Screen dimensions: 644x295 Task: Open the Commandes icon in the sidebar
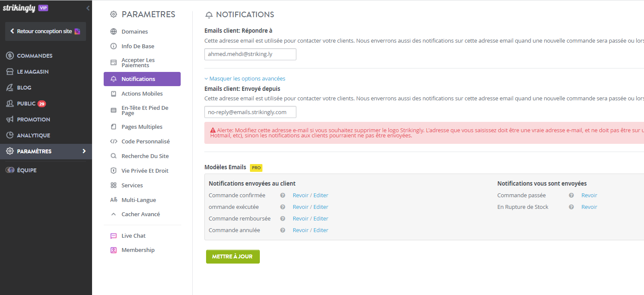[x=10, y=56]
